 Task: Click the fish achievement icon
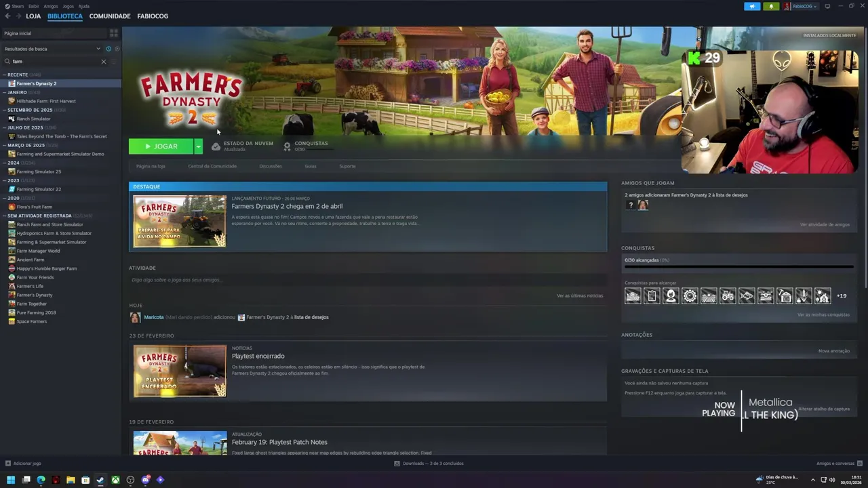point(747,296)
